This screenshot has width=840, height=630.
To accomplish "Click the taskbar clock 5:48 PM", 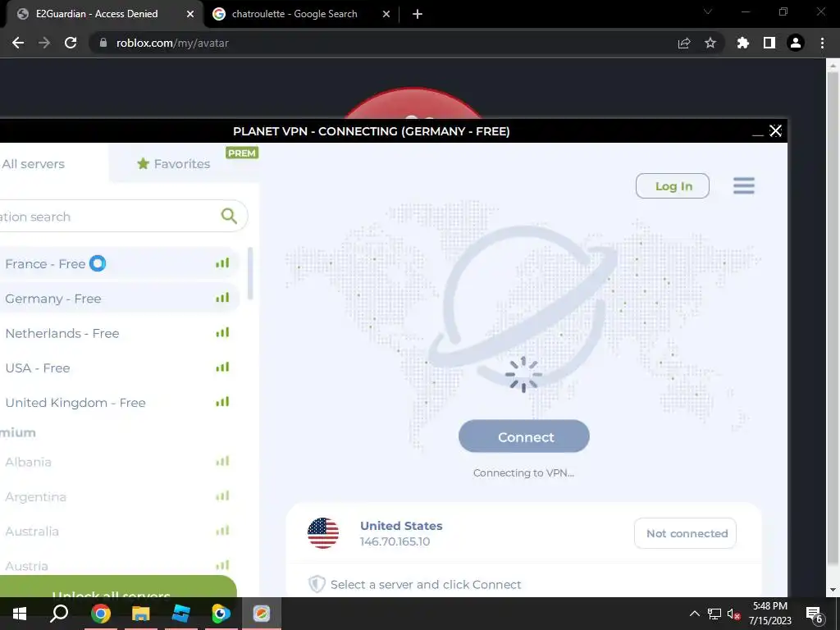I will click(x=769, y=606).
